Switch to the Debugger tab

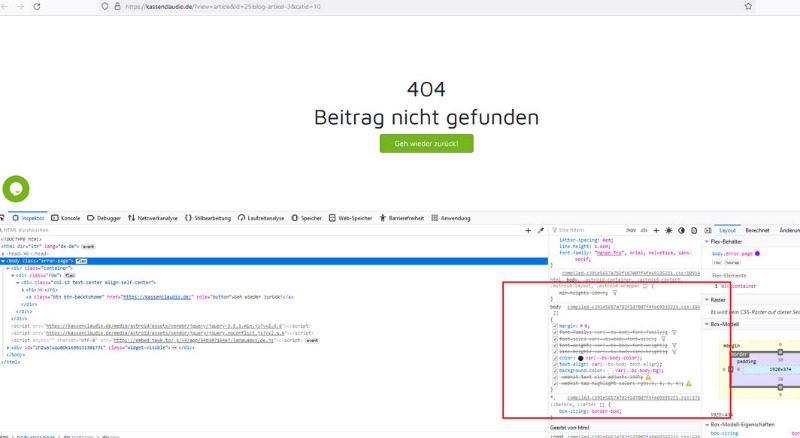click(104, 218)
